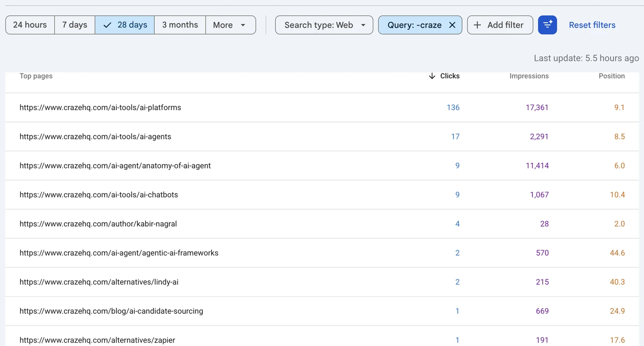The image size is (644, 346).
Task: Click the 17,361 impressions value
Action: [x=537, y=107]
